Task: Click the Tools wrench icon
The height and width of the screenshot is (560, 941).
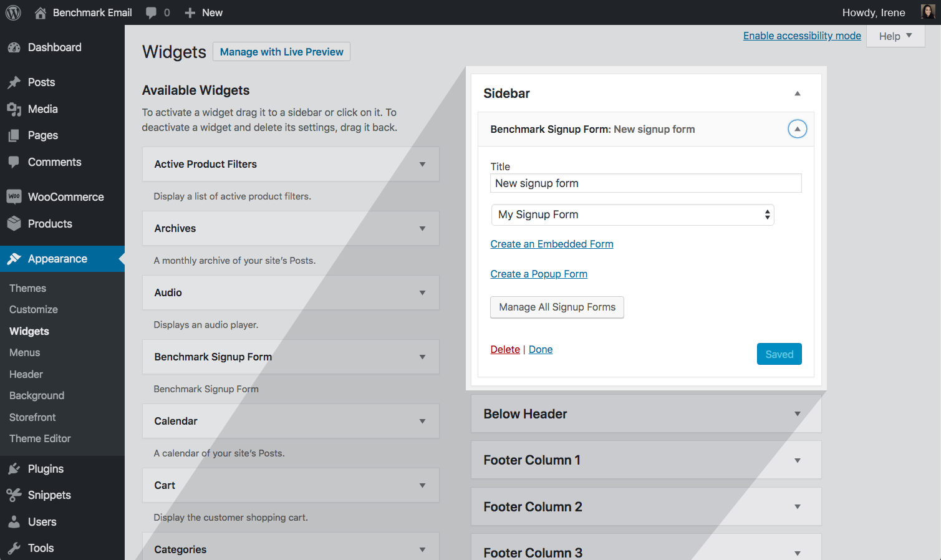Action: (x=14, y=548)
